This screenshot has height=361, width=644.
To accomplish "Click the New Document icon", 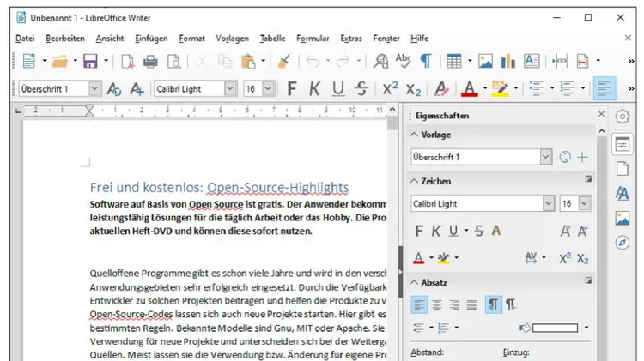I will pos(29,62).
